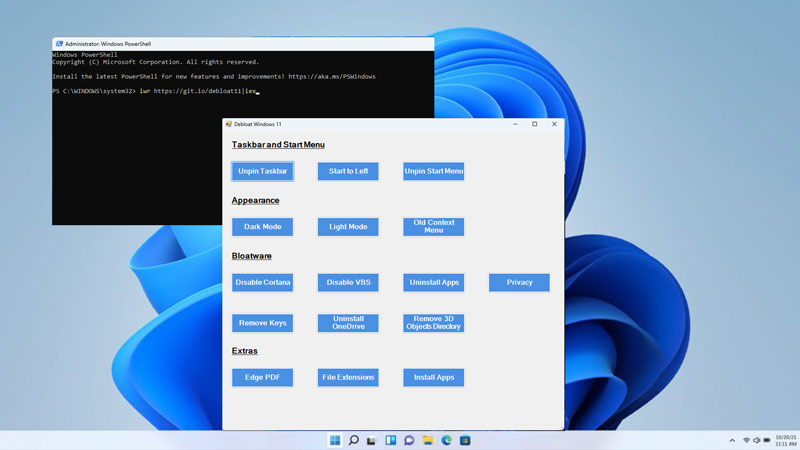The width and height of the screenshot is (800, 450).
Task: Open Task View on taskbar
Action: click(371, 440)
